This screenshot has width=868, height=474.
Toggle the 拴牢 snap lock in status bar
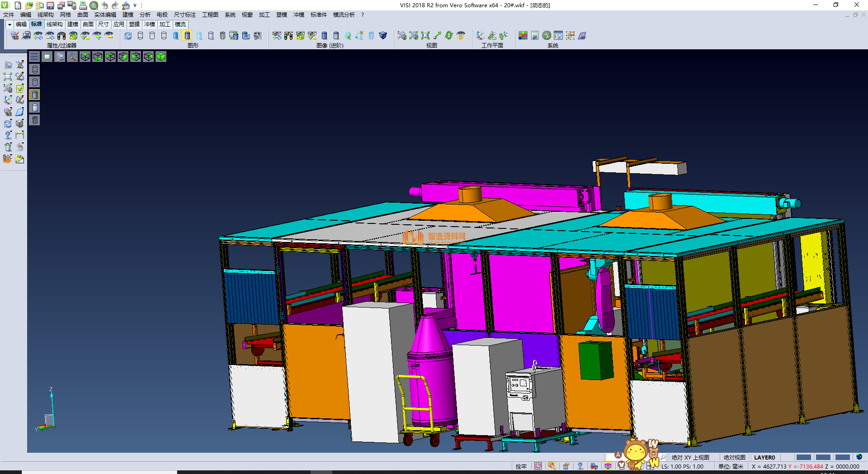point(521,466)
